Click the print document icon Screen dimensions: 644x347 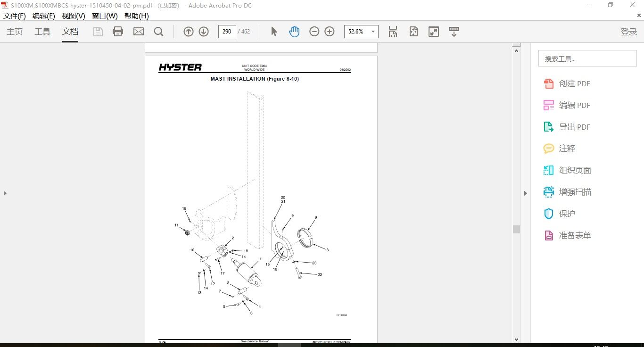[x=117, y=31]
